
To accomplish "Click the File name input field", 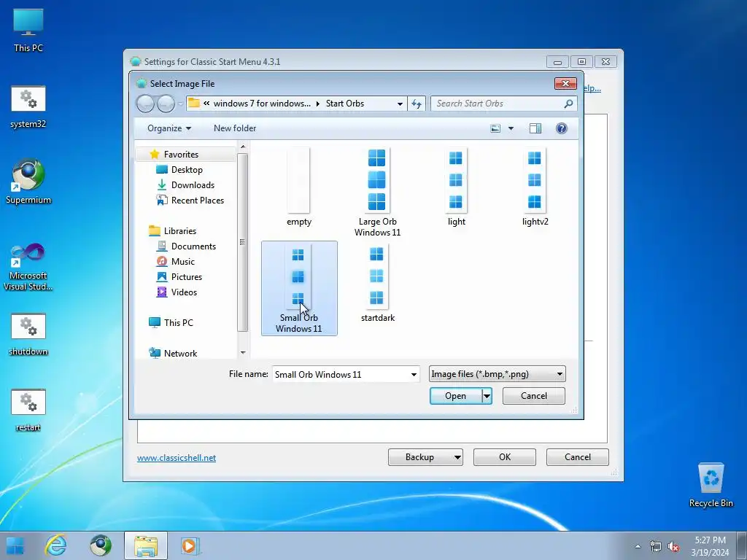I will (341, 374).
